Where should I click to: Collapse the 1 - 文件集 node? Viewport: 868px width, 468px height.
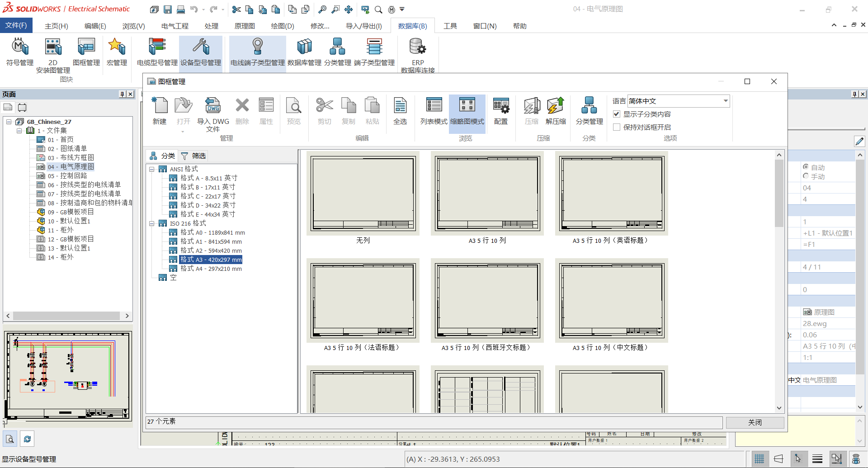pos(19,131)
